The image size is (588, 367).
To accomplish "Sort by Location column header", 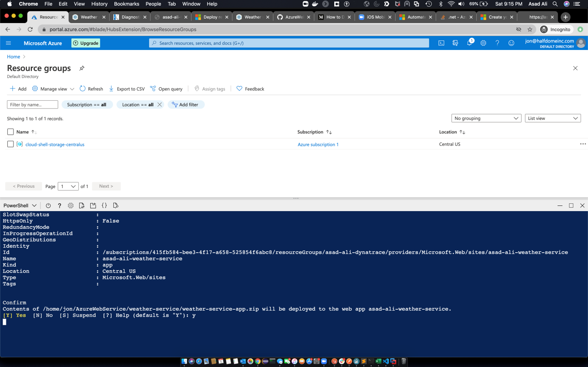I will (x=452, y=132).
